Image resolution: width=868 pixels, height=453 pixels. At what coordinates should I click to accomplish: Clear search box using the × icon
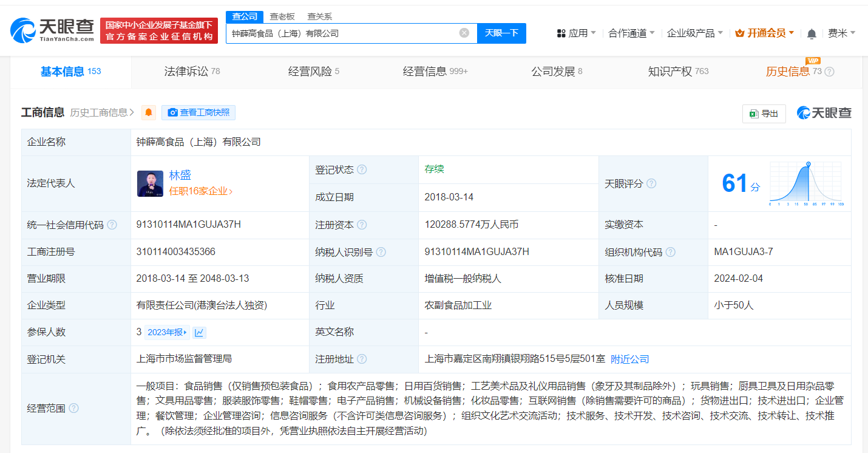[x=466, y=33]
